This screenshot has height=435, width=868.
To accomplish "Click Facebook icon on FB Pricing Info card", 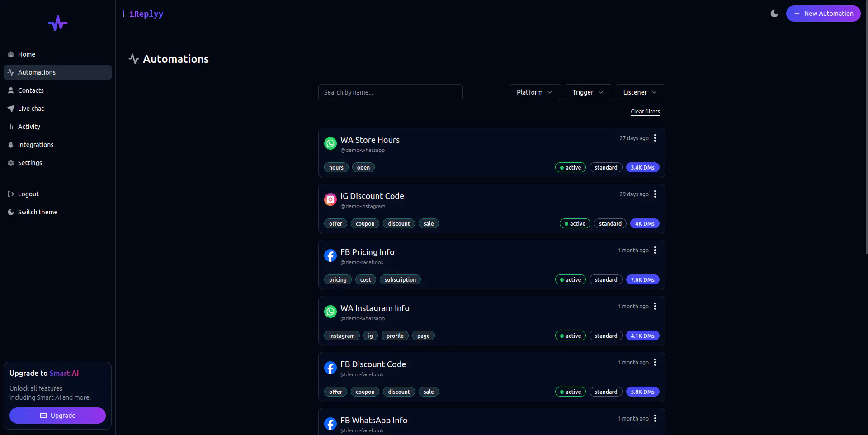I will [330, 255].
